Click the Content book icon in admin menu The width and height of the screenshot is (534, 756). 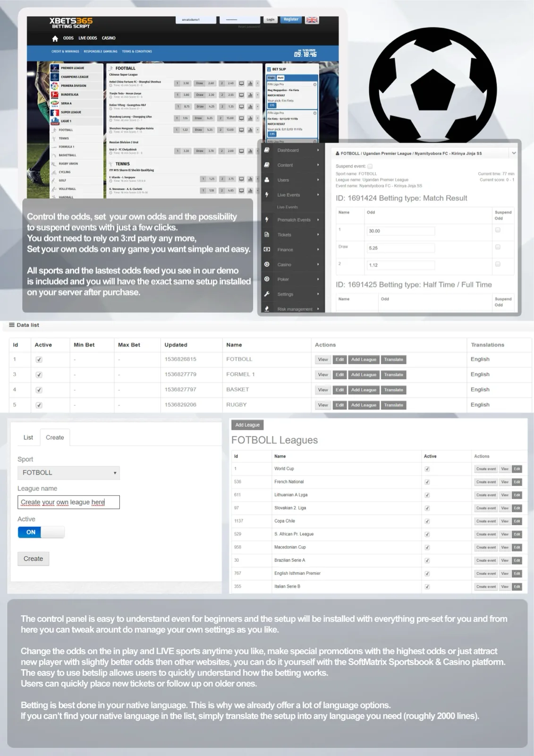267,165
